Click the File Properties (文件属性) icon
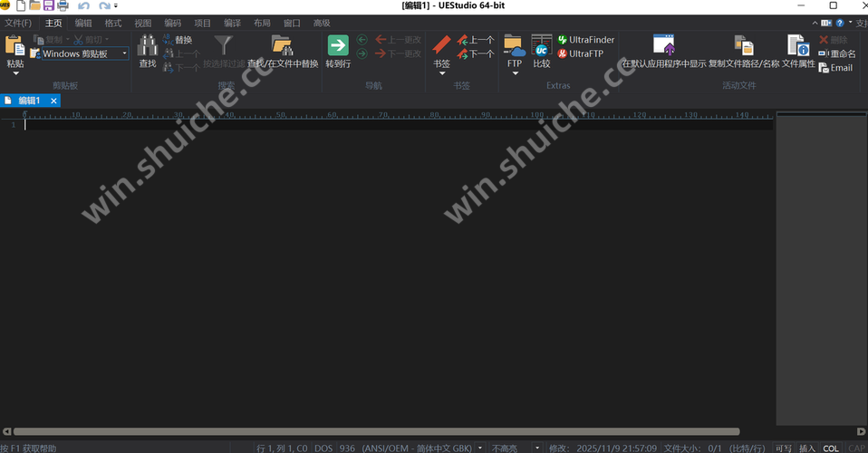 (798, 45)
